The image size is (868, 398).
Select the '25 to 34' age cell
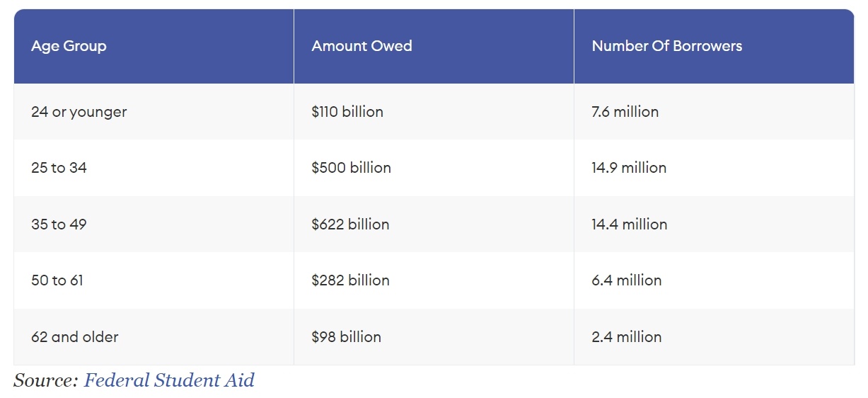tap(59, 168)
